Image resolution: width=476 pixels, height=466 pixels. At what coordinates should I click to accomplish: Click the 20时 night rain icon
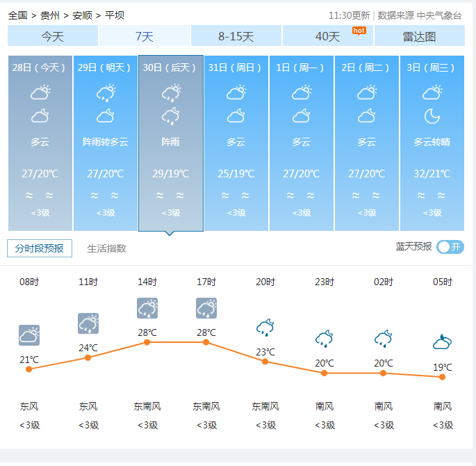[x=265, y=327]
